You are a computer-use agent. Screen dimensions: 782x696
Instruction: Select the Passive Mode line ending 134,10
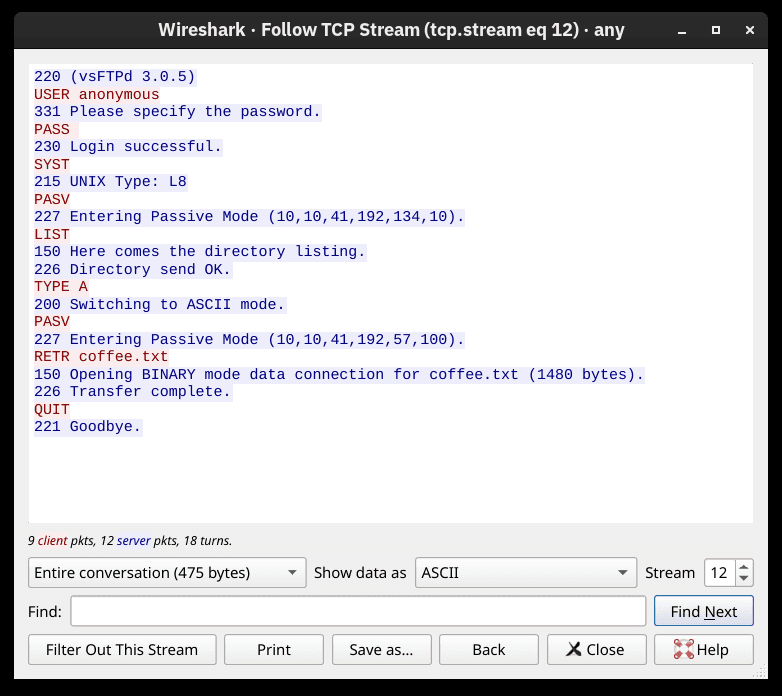pos(249,217)
